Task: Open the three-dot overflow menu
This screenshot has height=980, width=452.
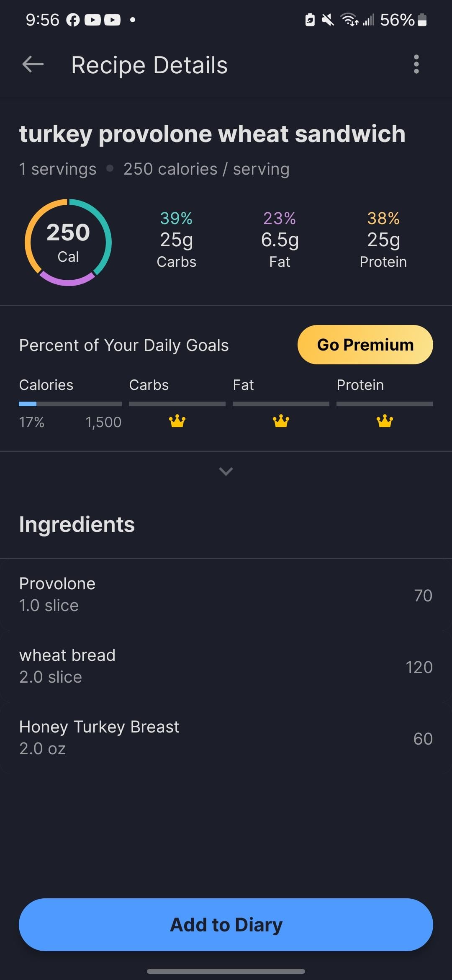Action: pyautogui.click(x=416, y=64)
